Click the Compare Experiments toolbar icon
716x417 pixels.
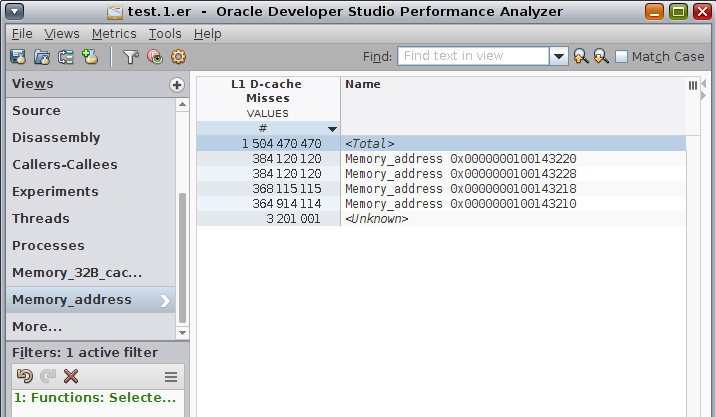pos(66,57)
